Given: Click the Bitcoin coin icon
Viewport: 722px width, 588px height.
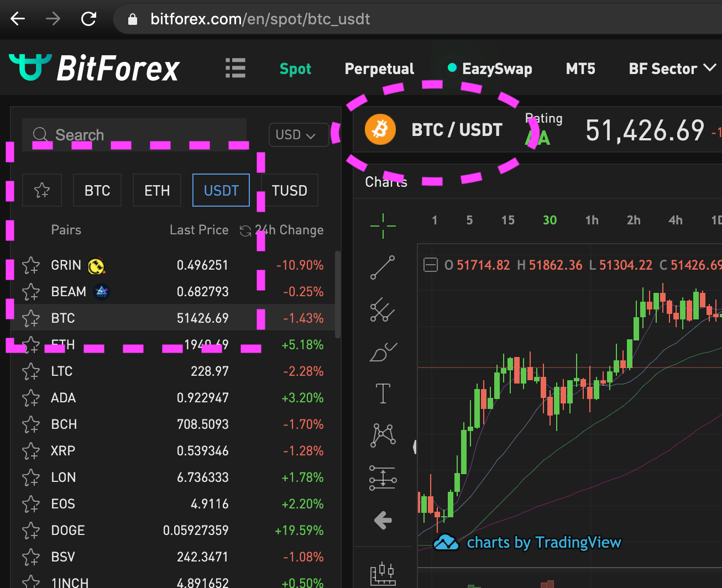Looking at the screenshot, I should [380, 129].
